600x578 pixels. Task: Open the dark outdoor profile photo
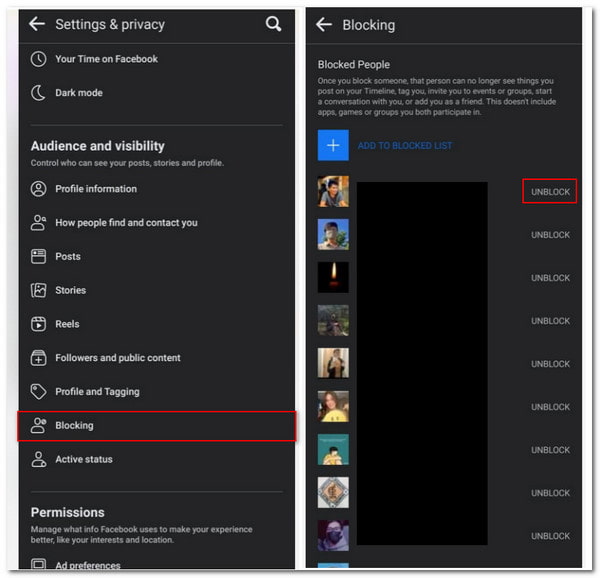coord(333,320)
